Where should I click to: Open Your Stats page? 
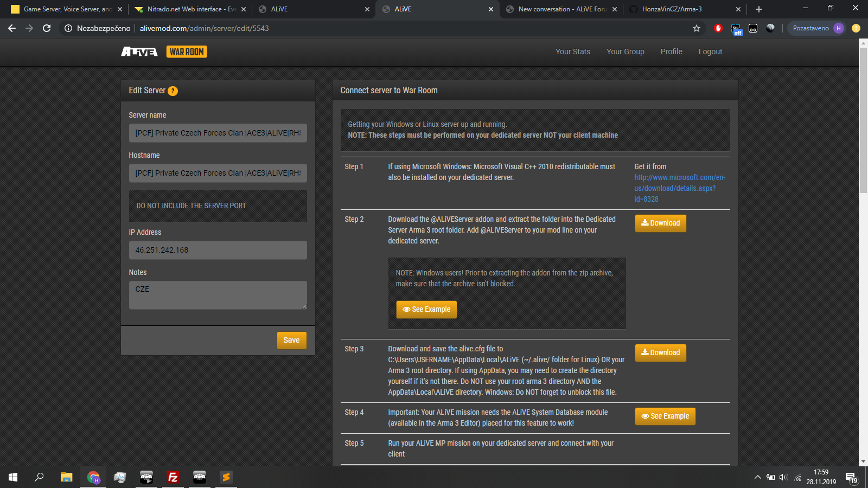573,52
